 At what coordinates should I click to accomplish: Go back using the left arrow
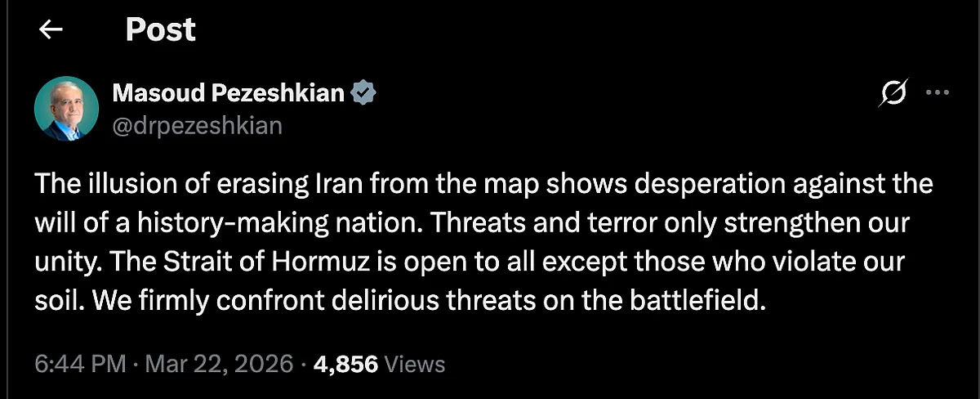(51, 30)
